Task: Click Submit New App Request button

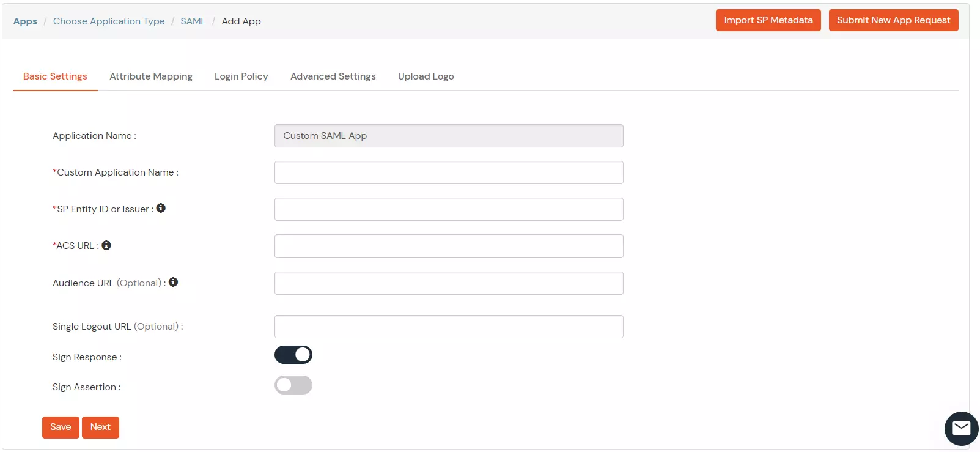Action: pyautogui.click(x=894, y=20)
